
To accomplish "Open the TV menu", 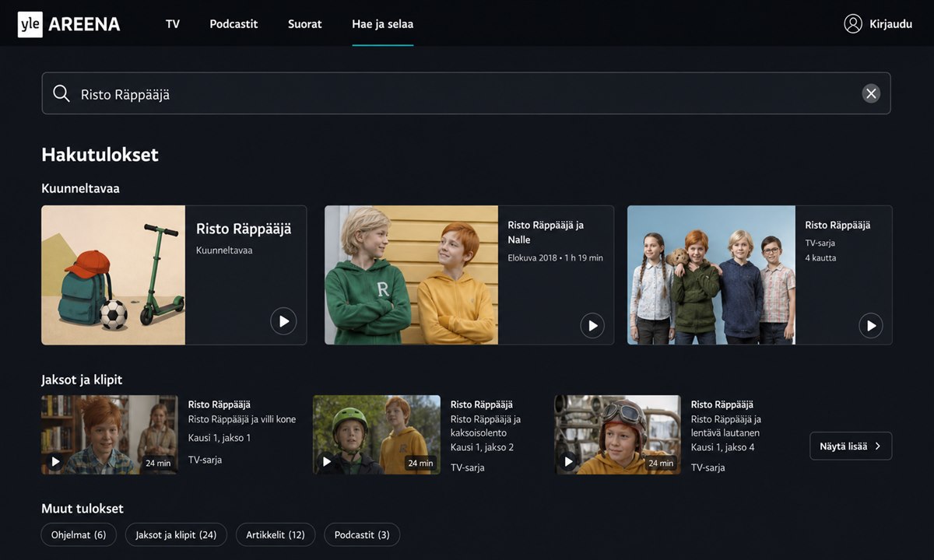I will click(173, 24).
